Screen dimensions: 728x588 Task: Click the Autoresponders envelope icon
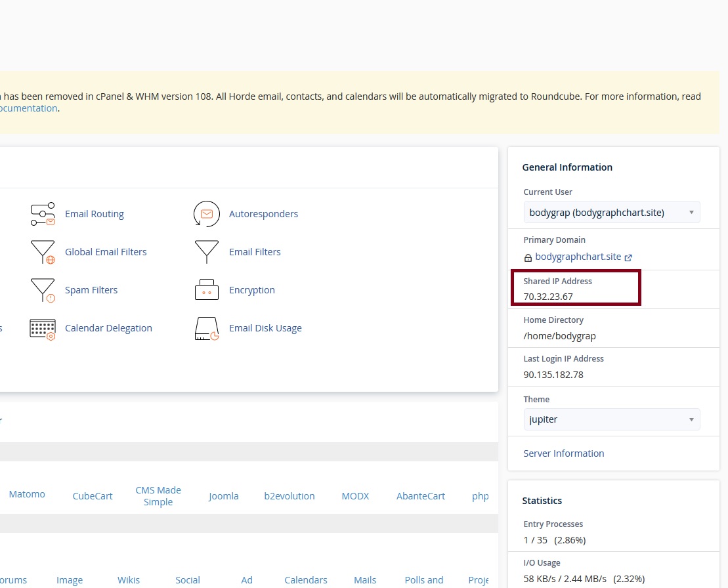(x=207, y=214)
